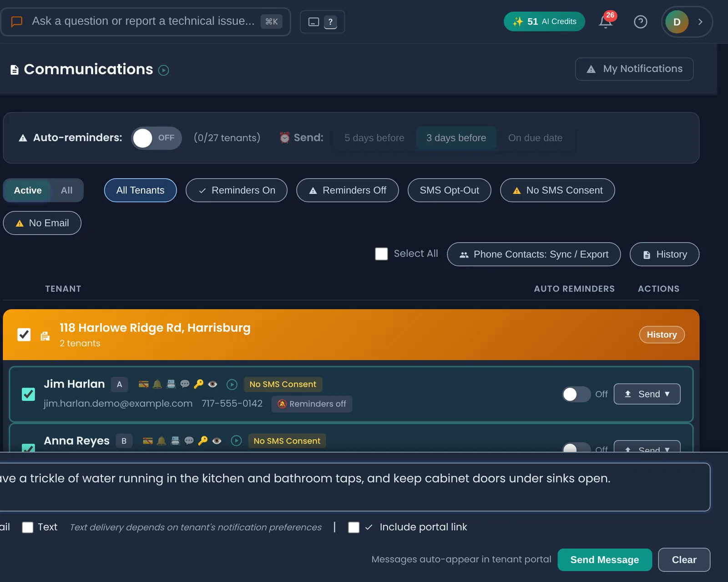Click Jim Harlan's crossed-out card icon
Viewport: 728px width, 582px height.
143,384
